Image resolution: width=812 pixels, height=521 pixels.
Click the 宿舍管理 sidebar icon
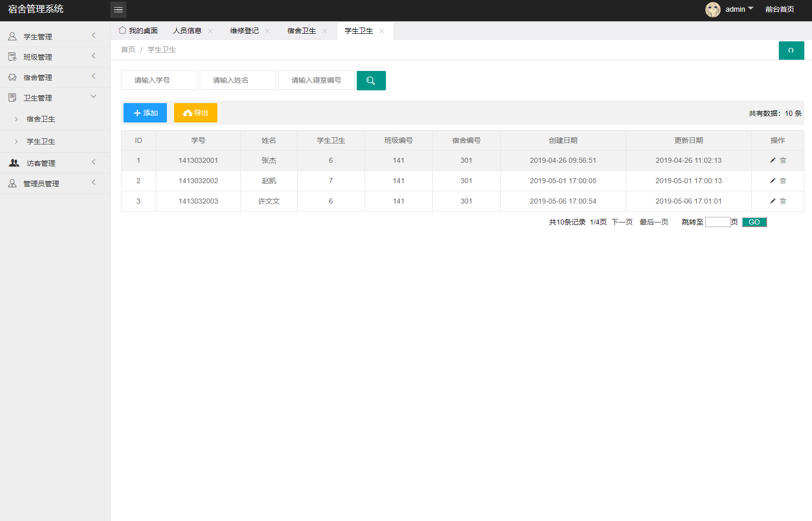click(x=12, y=77)
